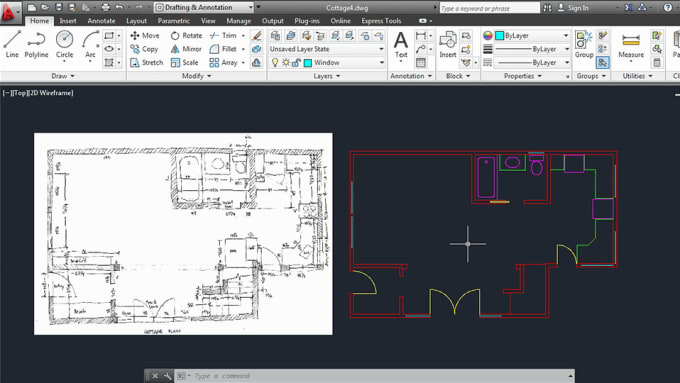Select the multiline Text tool
Image resolution: width=680 pixels, height=383 pixels.
[x=401, y=45]
